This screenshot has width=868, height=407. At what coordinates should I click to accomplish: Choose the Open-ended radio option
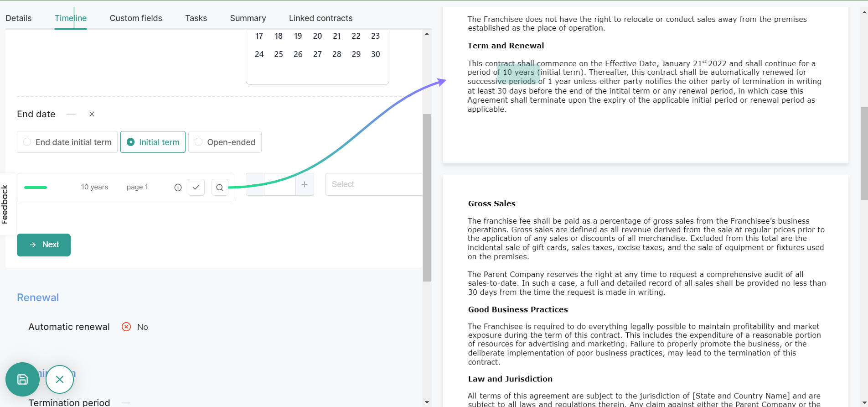[225, 142]
